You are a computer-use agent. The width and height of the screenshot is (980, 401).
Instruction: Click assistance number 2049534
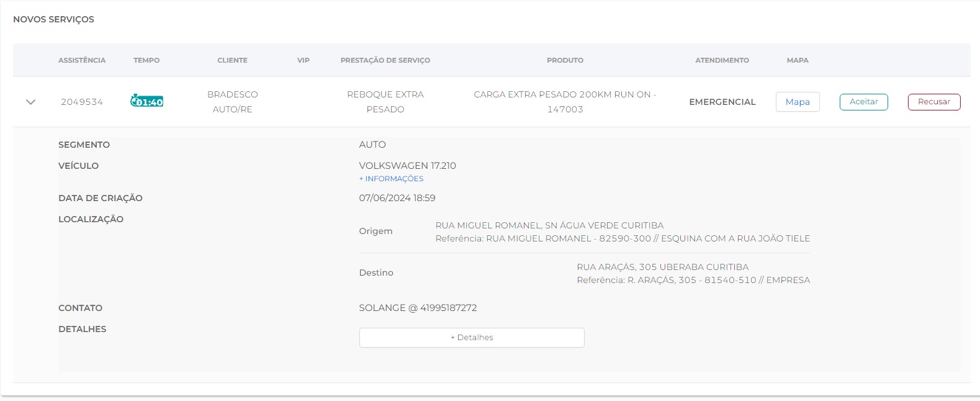[82, 102]
